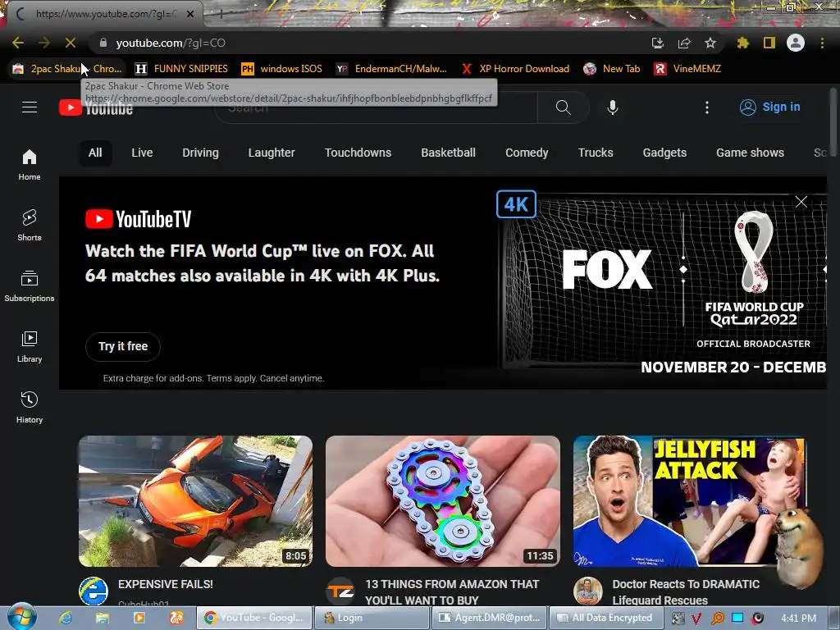
Task: Close the YouTube TV ad banner
Action: [801, 202]
